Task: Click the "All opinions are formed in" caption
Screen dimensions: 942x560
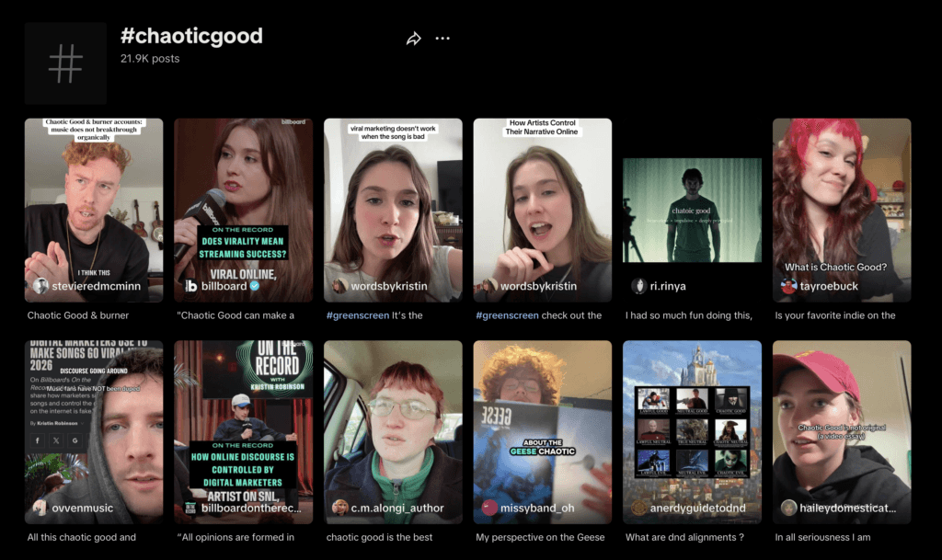Action: (x=237, y=538)
